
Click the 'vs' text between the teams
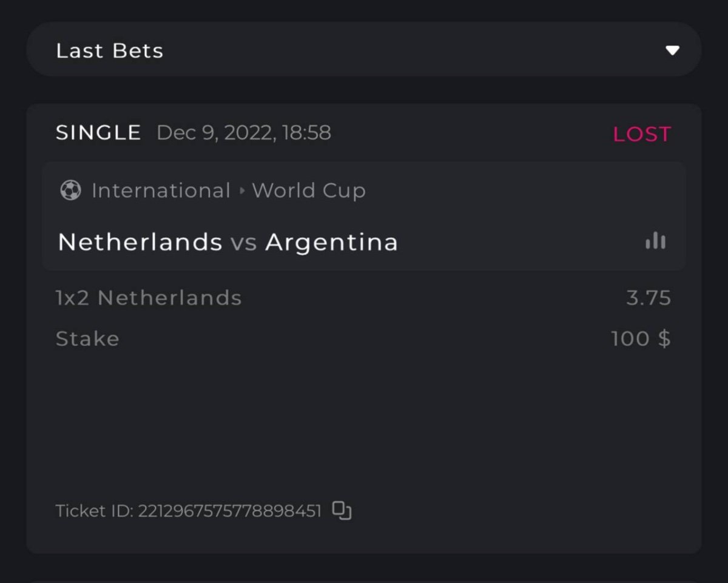244,243
